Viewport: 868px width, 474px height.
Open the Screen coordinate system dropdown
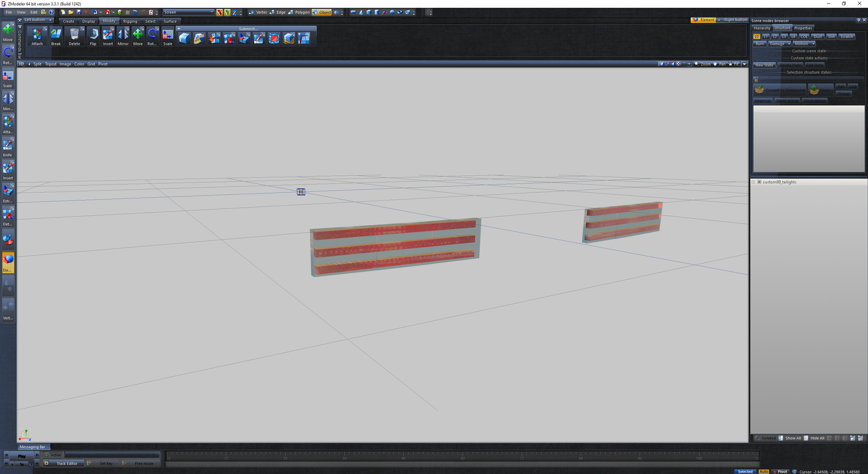(x=189, y=12)
